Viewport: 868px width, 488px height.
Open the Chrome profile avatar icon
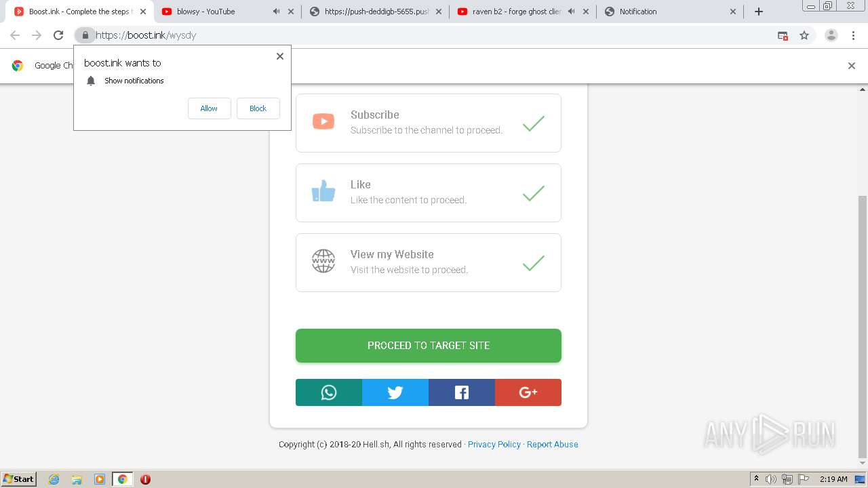tap(831, 35)
